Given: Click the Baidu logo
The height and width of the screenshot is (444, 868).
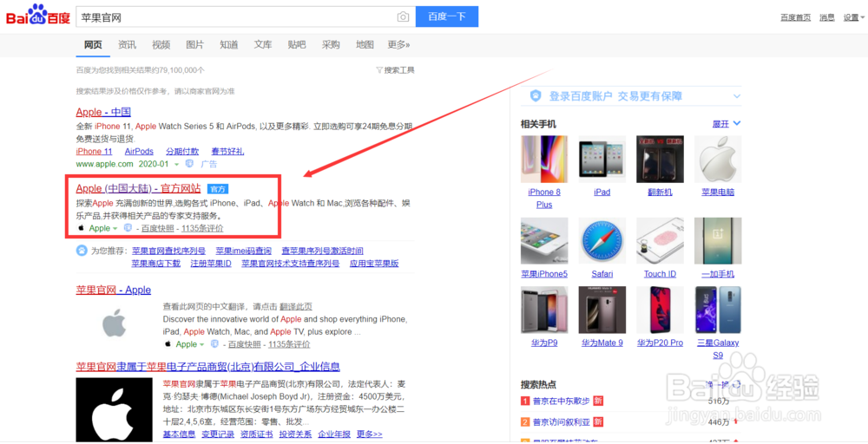Looking at the screenshot, I should point(37,16).
